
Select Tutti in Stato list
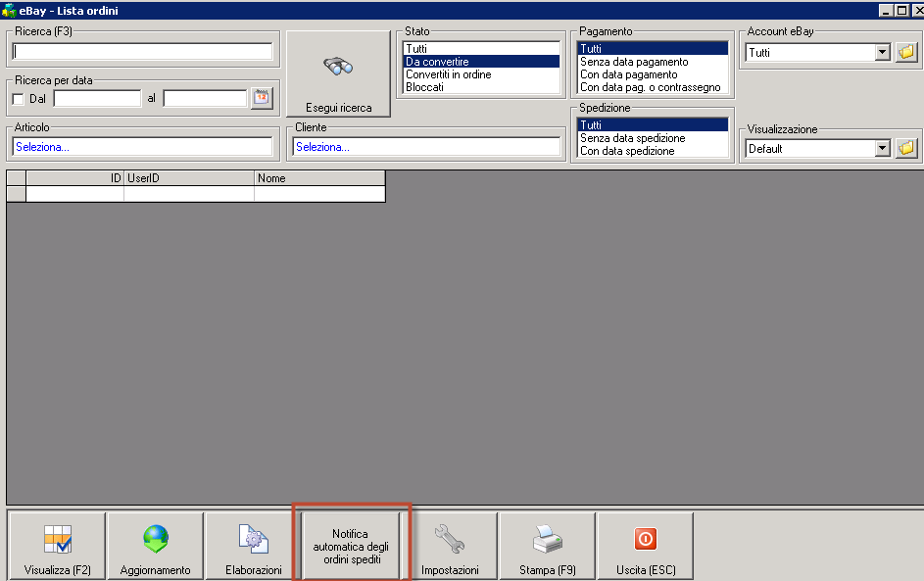(481, 49)
